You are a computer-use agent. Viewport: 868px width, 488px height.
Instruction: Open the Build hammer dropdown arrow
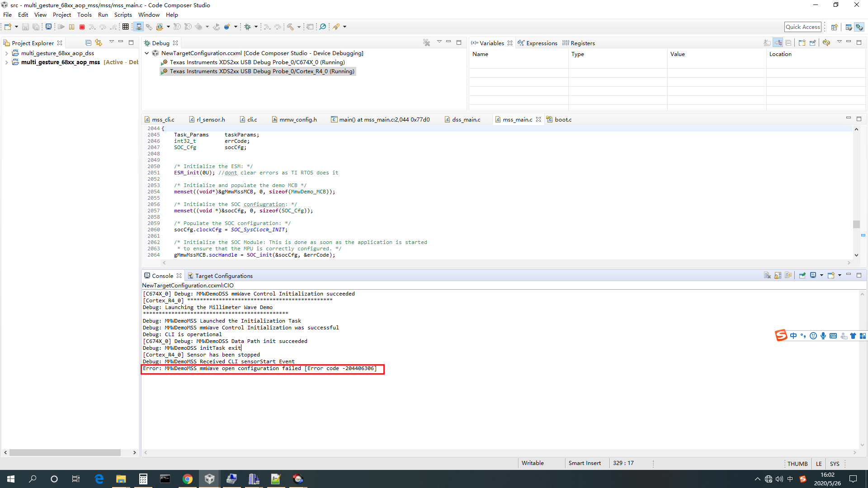point(299,27)
